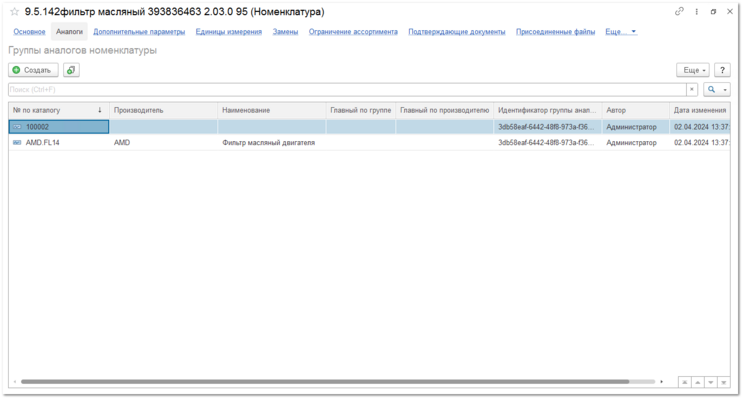Switch to Единицы измерения tab
Screen dimensions: 743x399
[x=229, y=32]
